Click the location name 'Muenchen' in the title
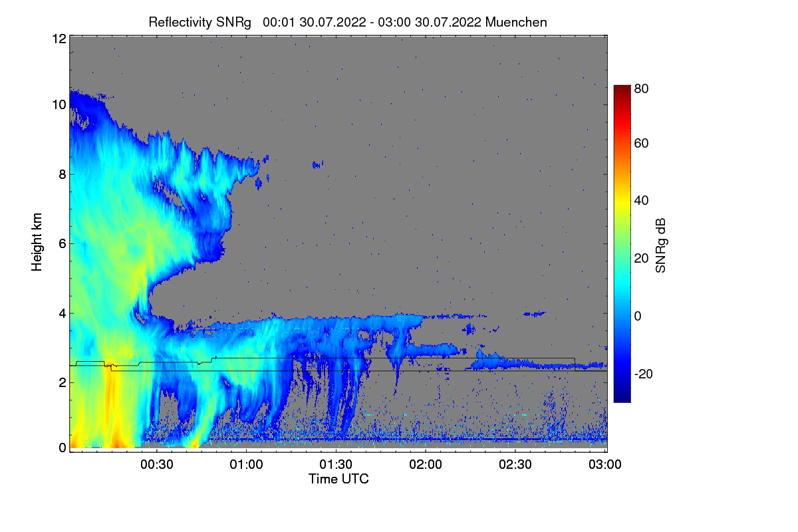 pyautogui.click(x=516, y=22)
